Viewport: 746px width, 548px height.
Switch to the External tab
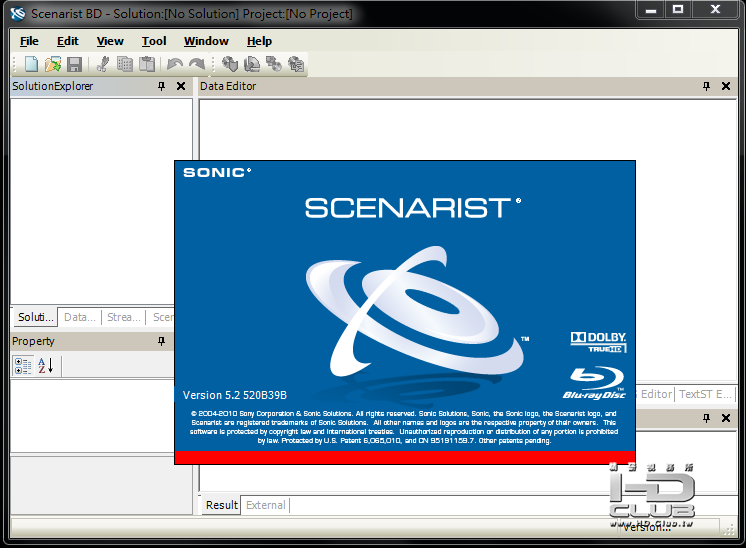(265, 505)
